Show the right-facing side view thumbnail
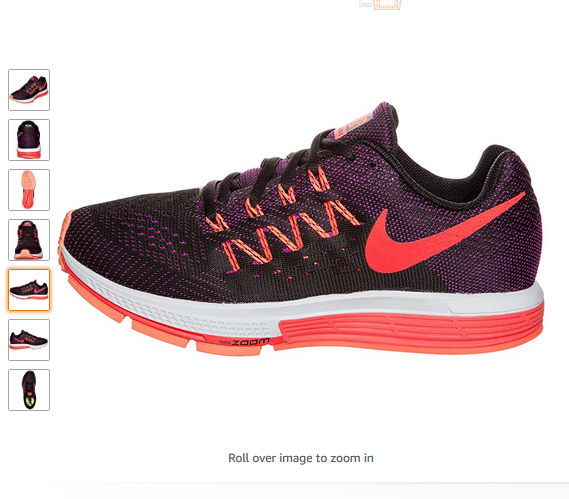The height and width of the screenshot is (499, 569). 29,340
